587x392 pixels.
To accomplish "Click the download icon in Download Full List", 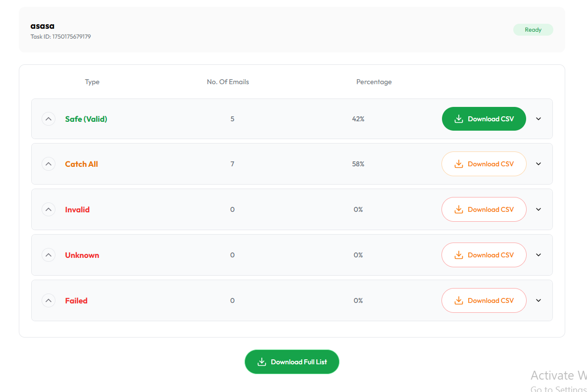I will (262, 362).
